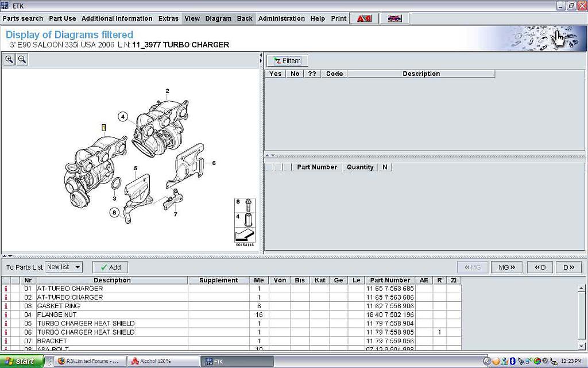Click the red A toolbar icon
The width and height of the screenshot is (588, 368).
tap(364, 18)
